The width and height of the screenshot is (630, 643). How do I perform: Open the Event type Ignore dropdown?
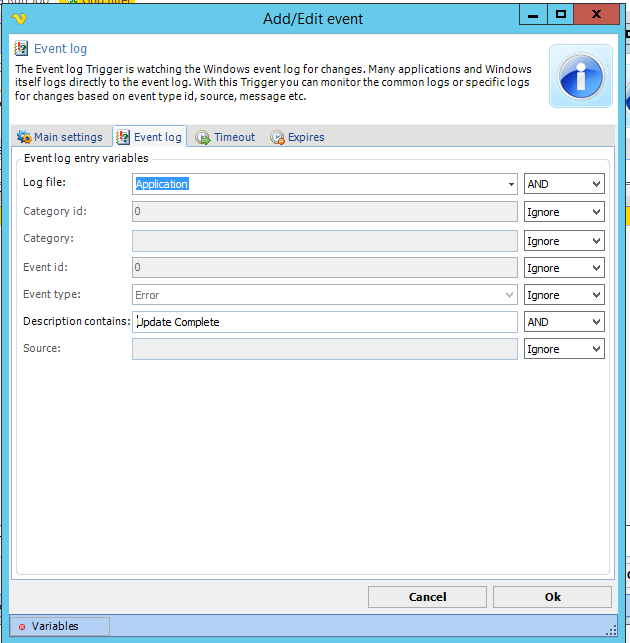point(564,295)
